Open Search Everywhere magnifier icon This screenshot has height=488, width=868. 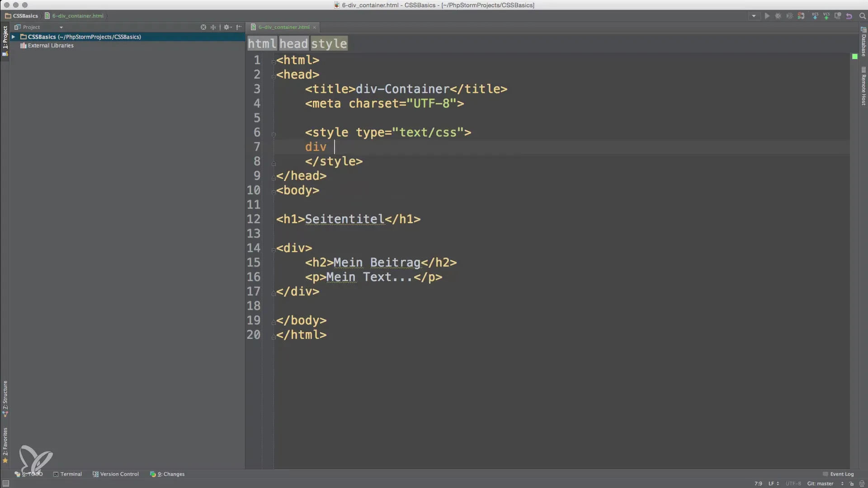(862, 16)
